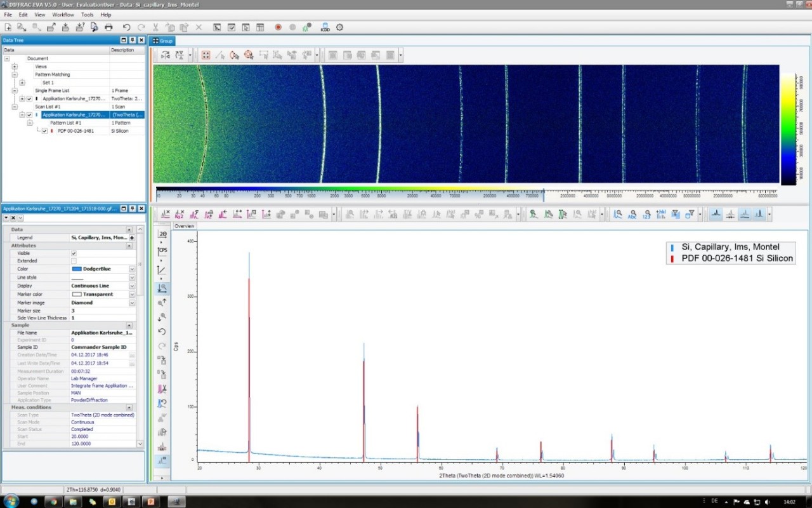
Task: Click the Undo arrow in main toolbar
Action: click(x=127, y=27)
